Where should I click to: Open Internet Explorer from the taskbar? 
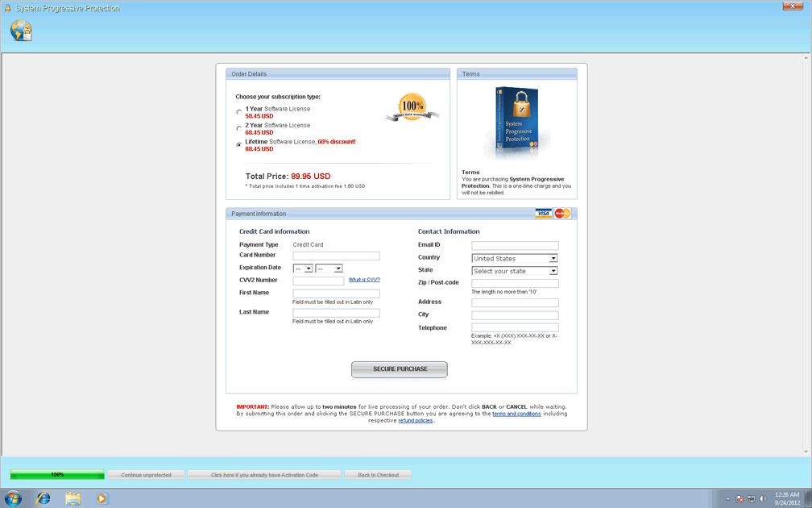[x=43, y=498]
